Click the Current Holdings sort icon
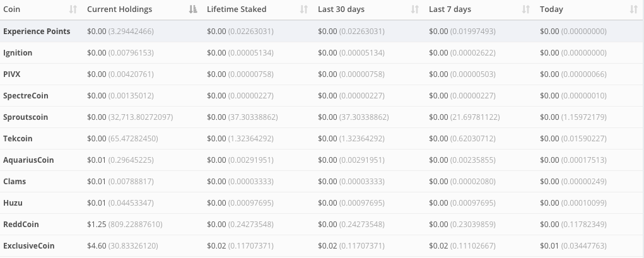The width and height of the screenshot is (644, 258). tap(193, 9)
